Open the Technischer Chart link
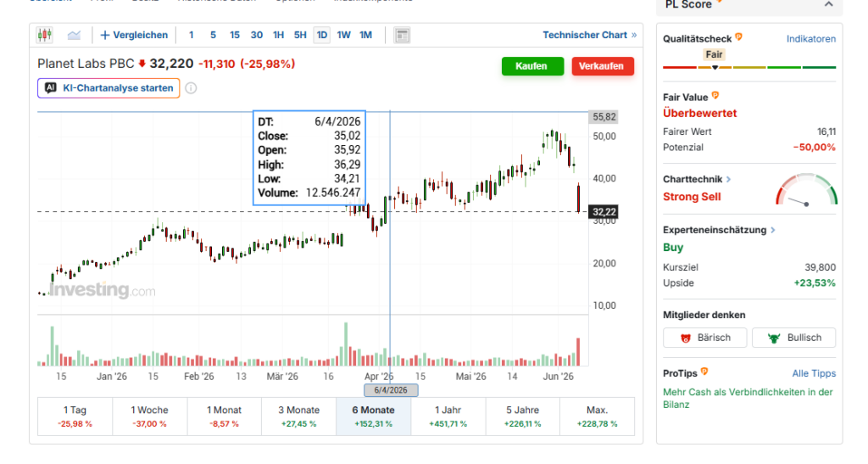Image resolution: width=868 pixels, height=464 pixels. coord(590,35)
